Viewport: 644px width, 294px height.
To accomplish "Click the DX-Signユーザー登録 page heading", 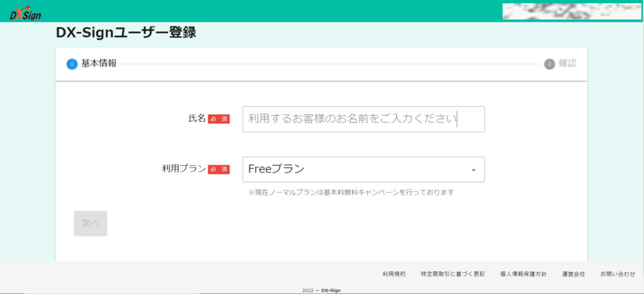I will pyautogui.click(x=126, y=33).
